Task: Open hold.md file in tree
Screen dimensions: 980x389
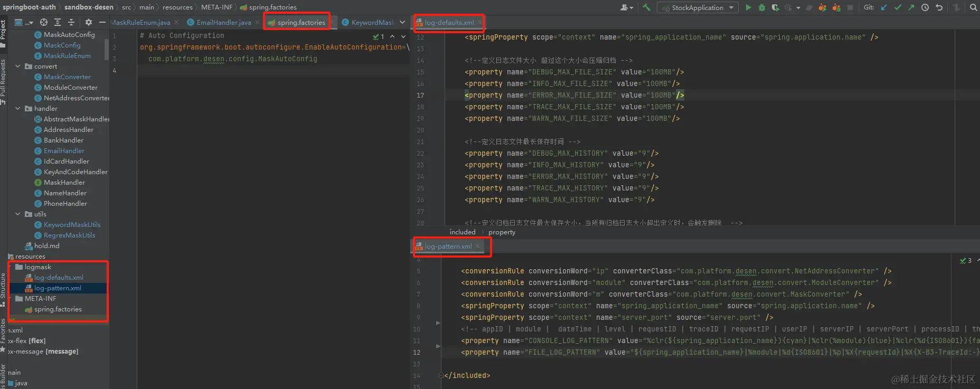Action: 46,245
